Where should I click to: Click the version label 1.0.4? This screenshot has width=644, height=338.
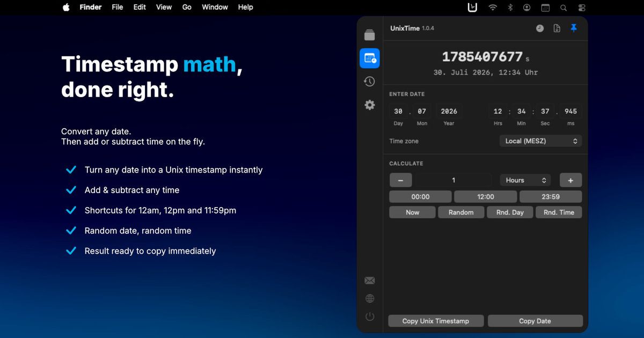coord(428,28)
